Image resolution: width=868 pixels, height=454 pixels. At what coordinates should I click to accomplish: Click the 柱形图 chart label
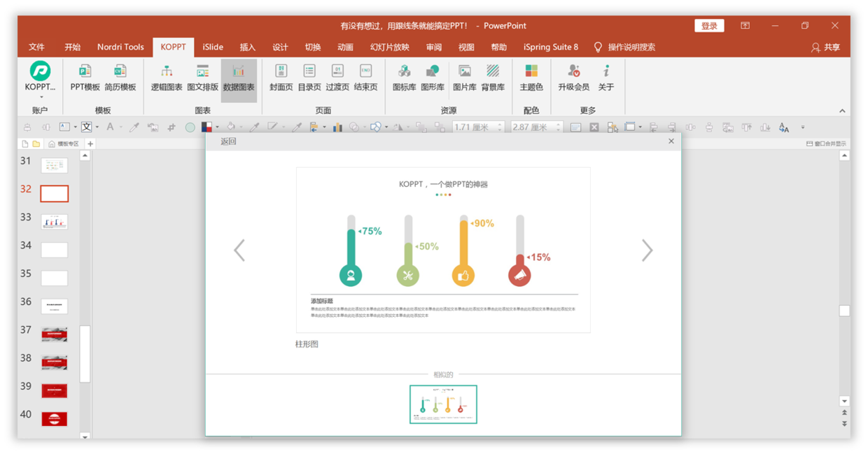307,344
